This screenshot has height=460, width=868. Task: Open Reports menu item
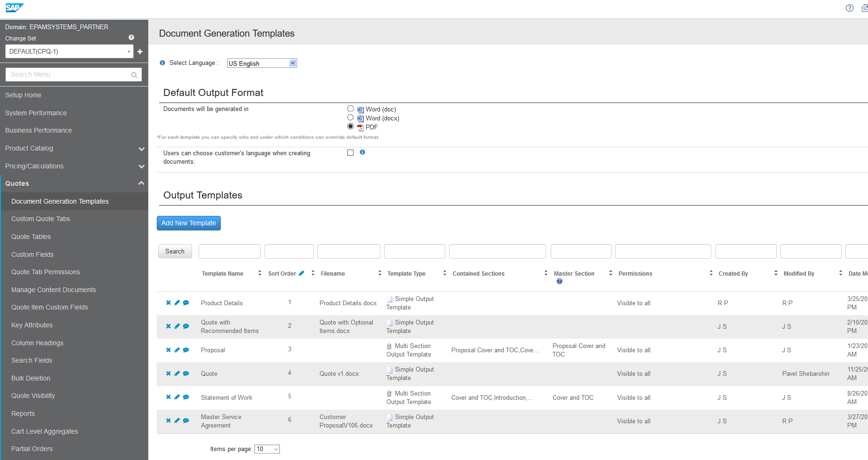pyautogui.click(x=23, y=413)
